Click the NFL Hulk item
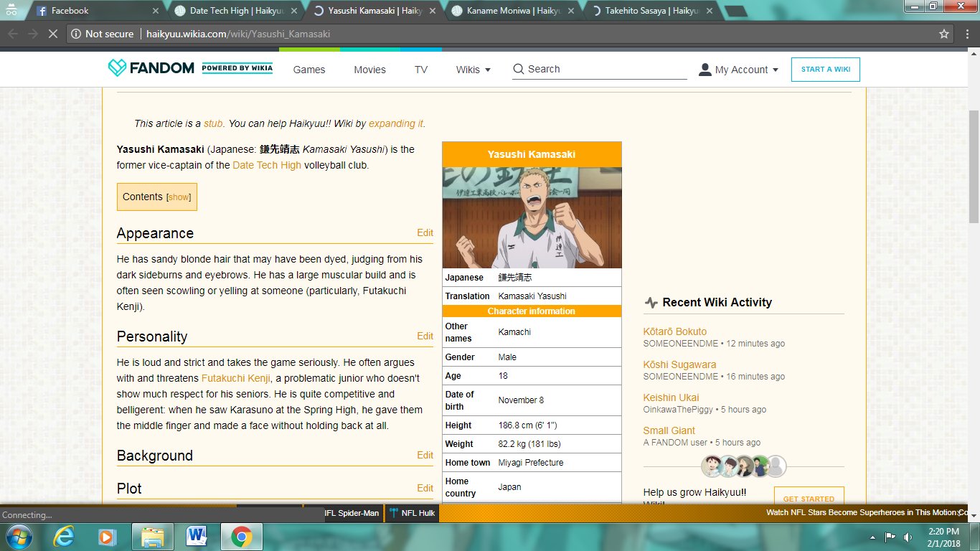980x551 pixels. tap(412, 513)
